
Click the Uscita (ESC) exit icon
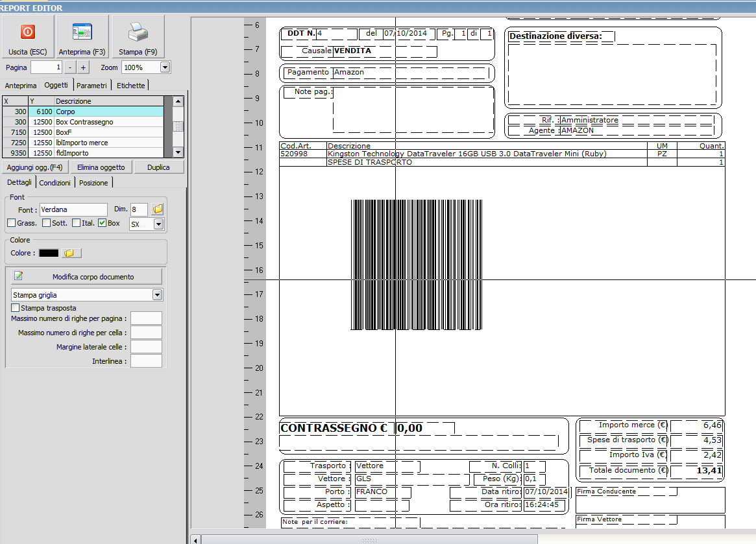pos(27,32)
